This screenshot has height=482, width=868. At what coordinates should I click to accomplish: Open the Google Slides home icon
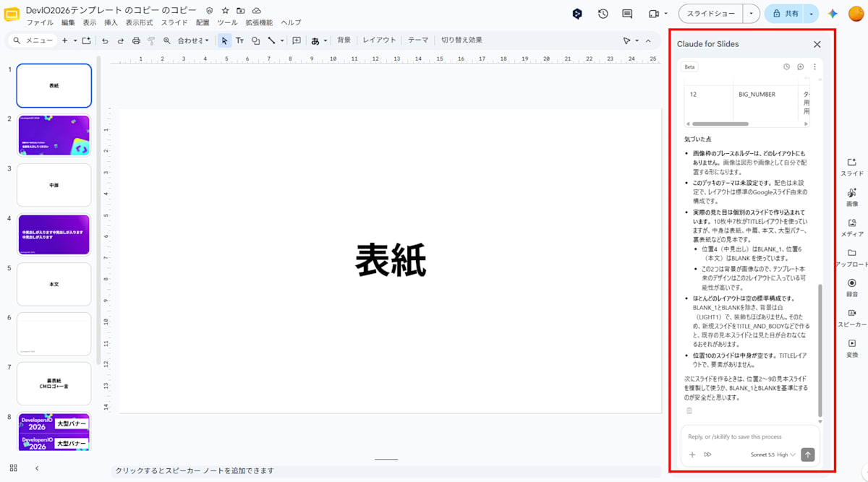[x=12, y=14]
